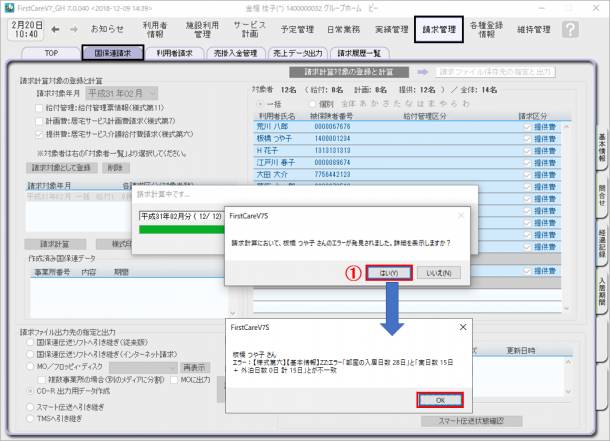Click the help question mark icon

(x=570, y=30)
